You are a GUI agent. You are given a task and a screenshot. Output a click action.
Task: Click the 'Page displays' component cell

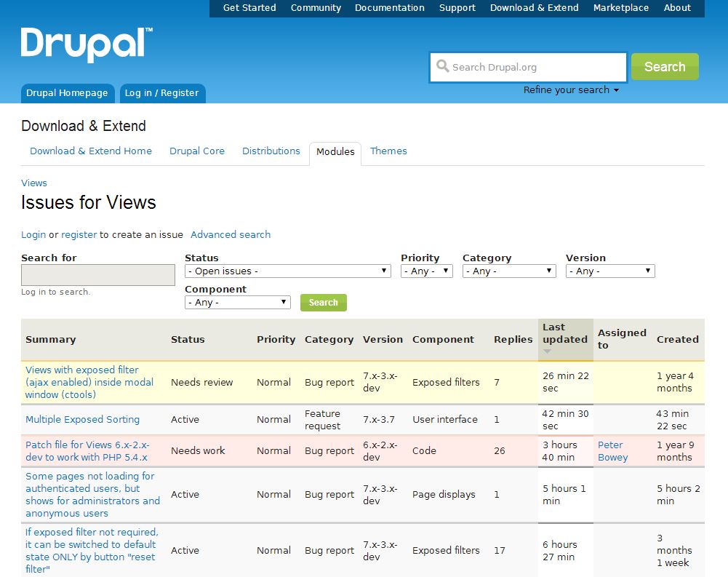tap(444, 494)
